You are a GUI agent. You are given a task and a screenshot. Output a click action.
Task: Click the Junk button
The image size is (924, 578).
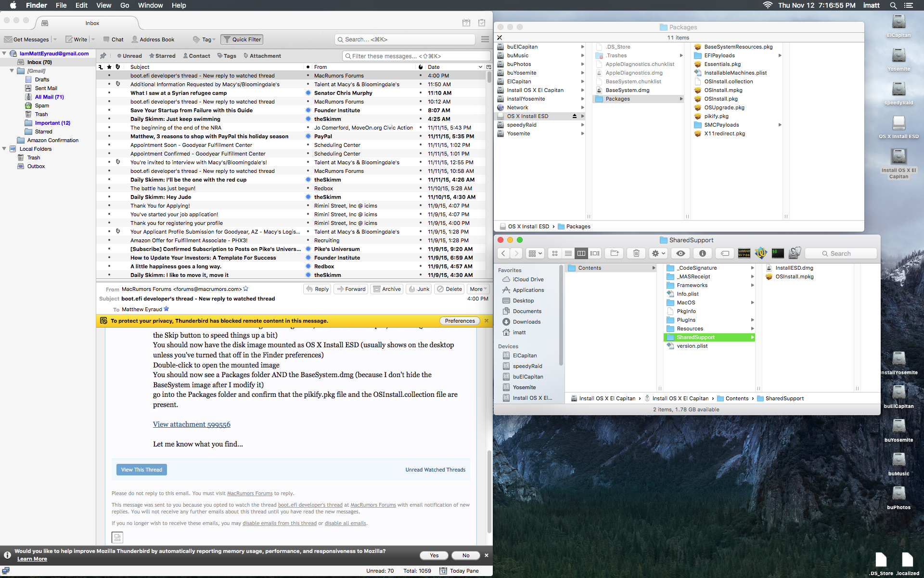419,289
